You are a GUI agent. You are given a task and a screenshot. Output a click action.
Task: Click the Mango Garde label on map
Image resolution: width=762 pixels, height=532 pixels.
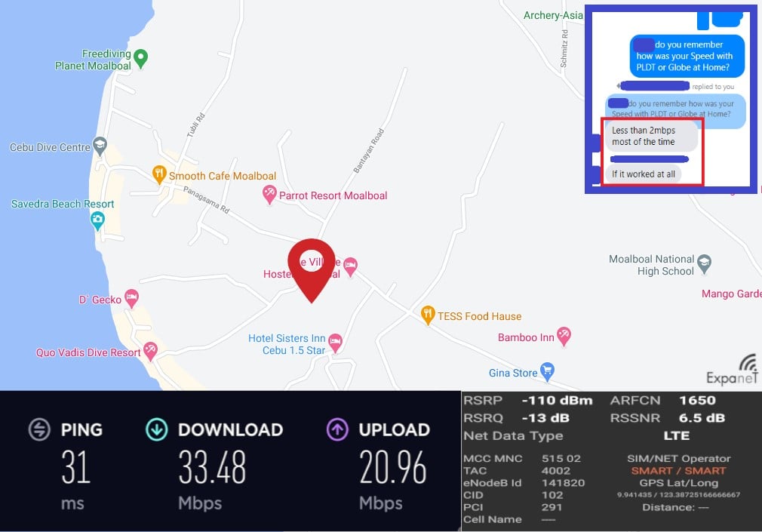[731, 294]
